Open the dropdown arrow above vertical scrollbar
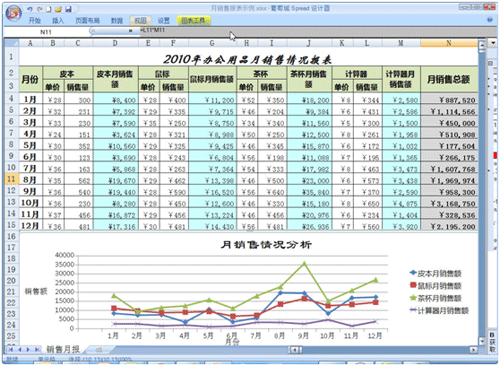500x366 pixels. click(493, 43)
